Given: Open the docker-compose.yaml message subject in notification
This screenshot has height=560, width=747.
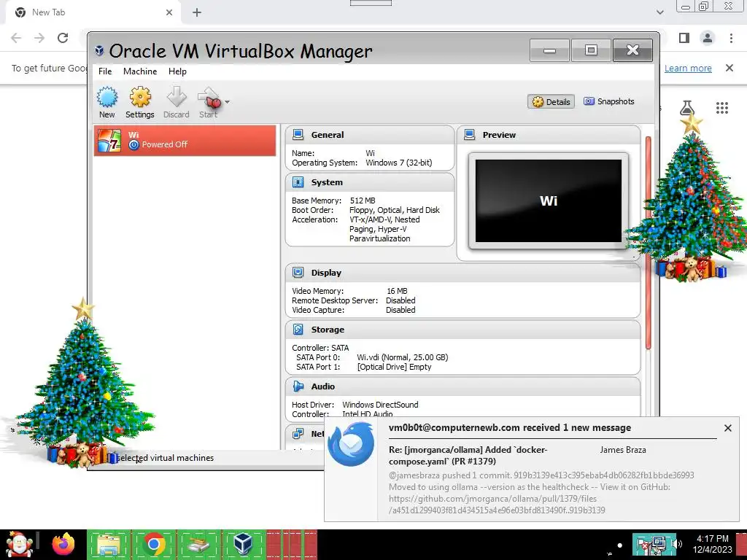Looking at the screenshot, I should pyautogui.click(x=468, y=455).
